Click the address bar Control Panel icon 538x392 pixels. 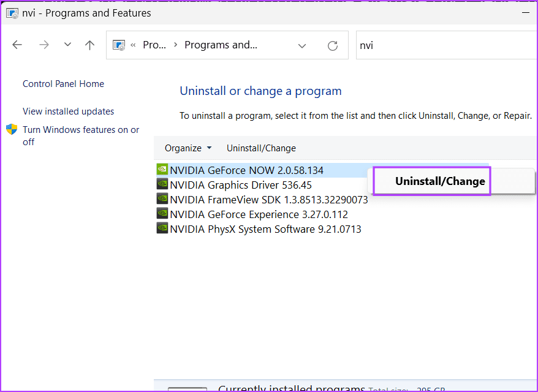119,45
